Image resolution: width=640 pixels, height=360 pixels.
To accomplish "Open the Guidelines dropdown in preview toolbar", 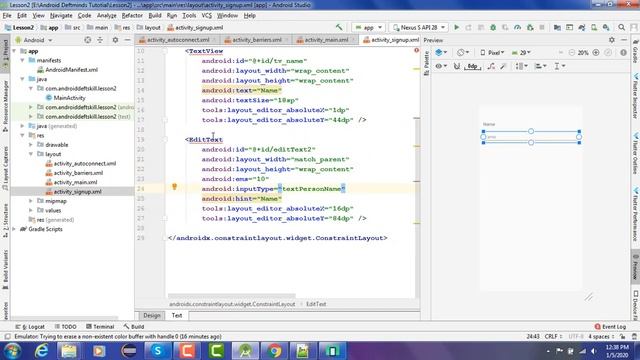I will (x=559, y=66).
